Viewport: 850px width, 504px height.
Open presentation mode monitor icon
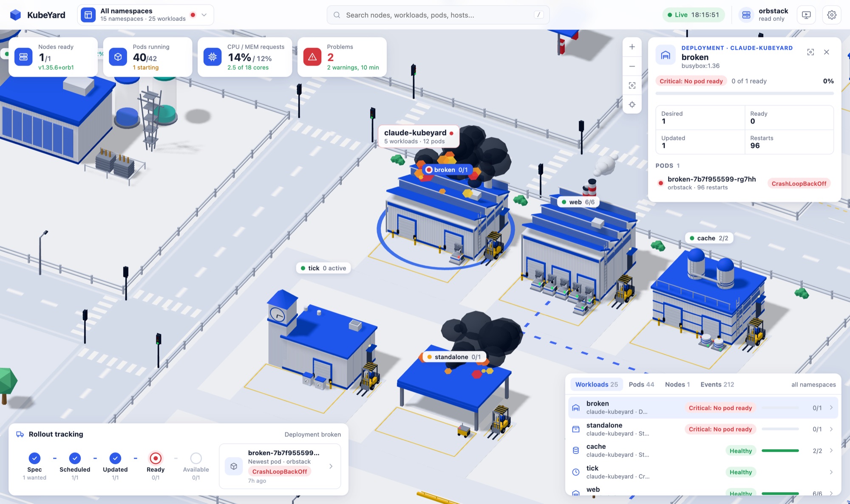click(x=806, y=15)
